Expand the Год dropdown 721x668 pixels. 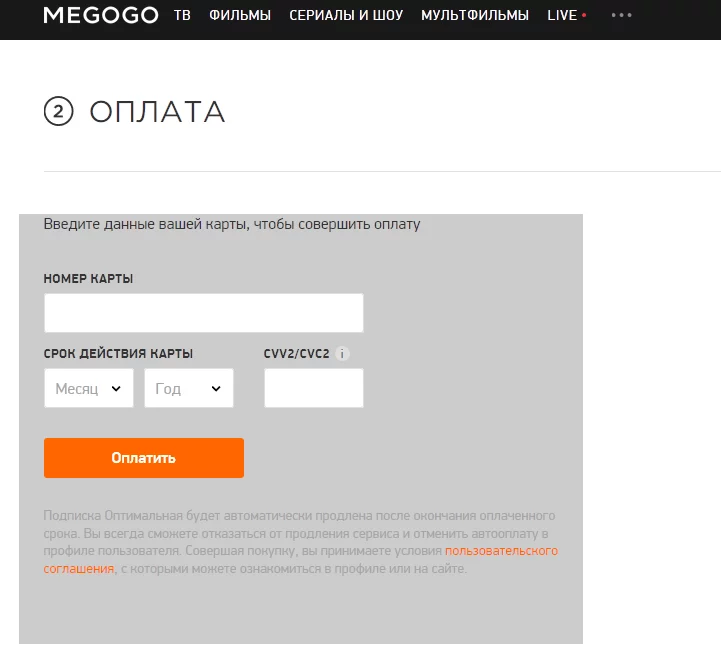point(189,389)
